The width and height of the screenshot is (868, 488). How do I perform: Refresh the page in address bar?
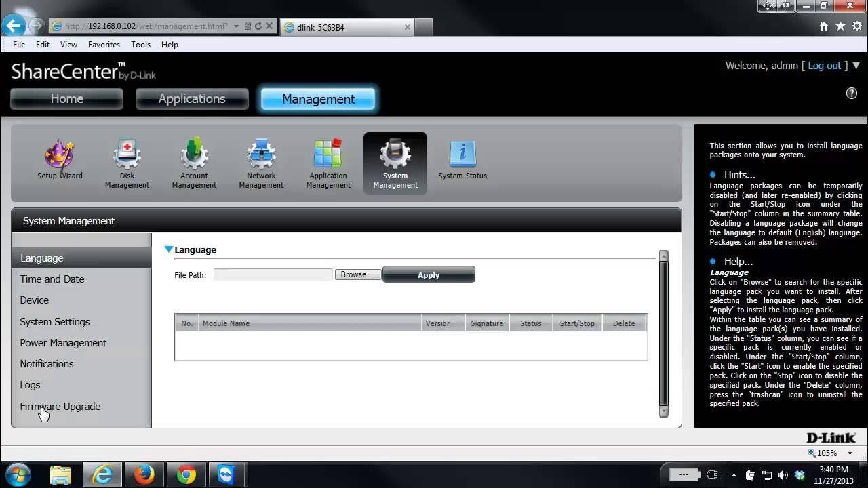258,26
